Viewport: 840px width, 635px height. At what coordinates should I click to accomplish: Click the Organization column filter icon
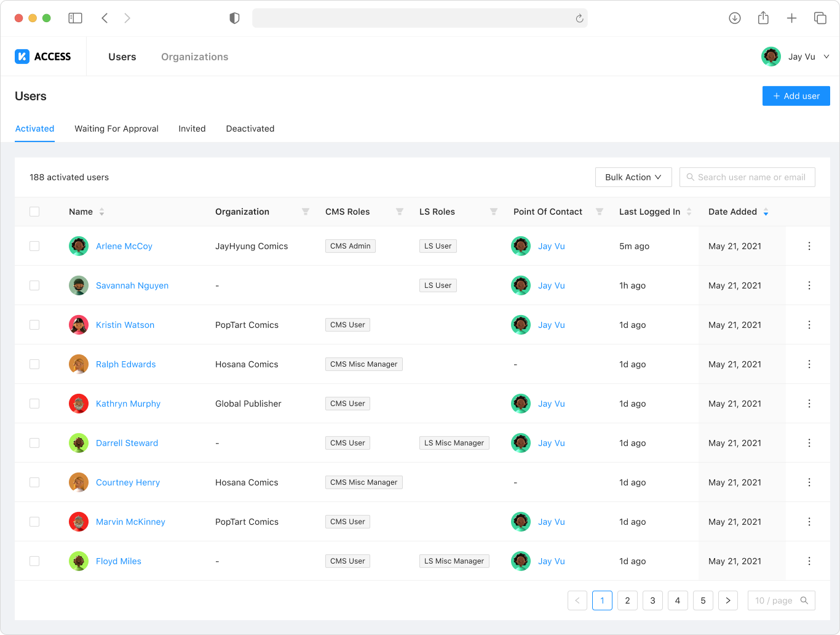(306, 212)
